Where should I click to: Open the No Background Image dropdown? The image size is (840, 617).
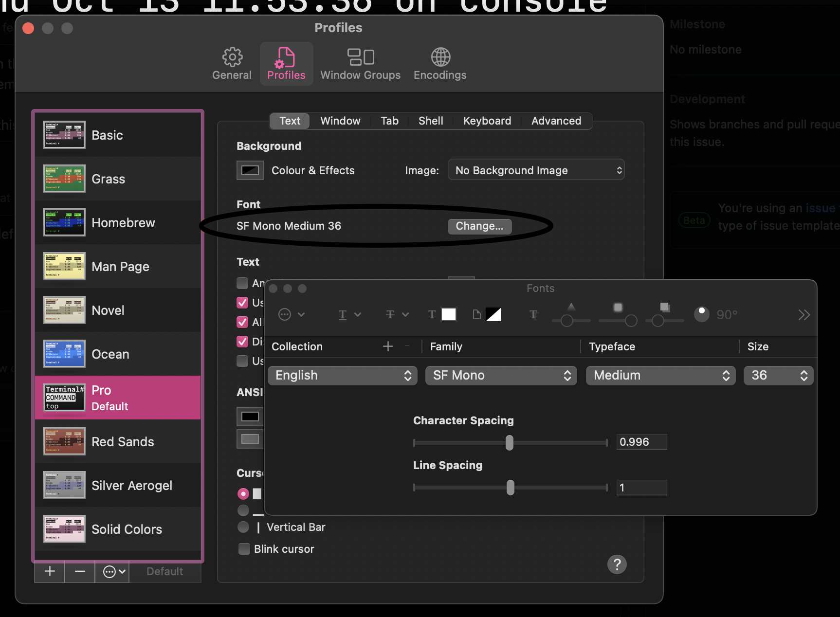(535, 170)
